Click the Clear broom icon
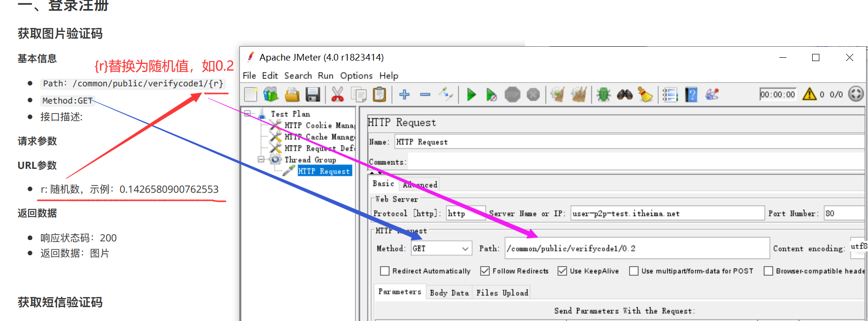The height and width of the screenshot is (321, 868). tap(558, 94)
